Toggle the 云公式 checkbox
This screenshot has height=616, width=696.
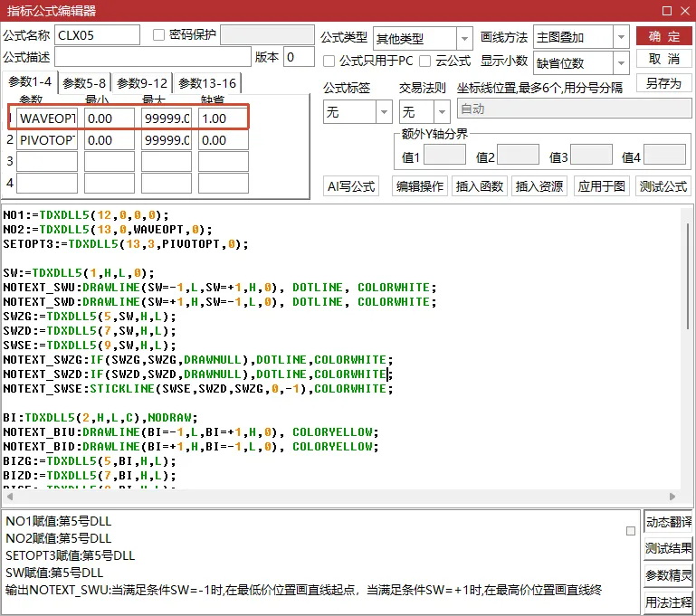point(424,61)
